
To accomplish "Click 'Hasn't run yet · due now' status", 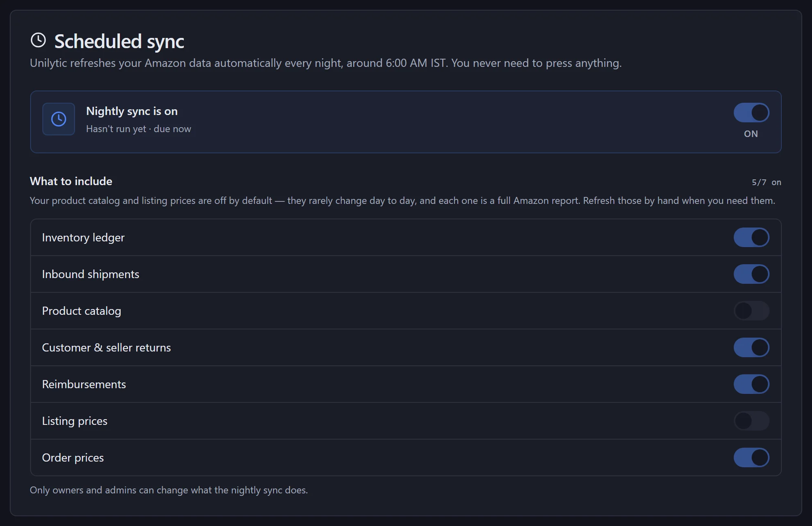I will click(x=139, y=129).
